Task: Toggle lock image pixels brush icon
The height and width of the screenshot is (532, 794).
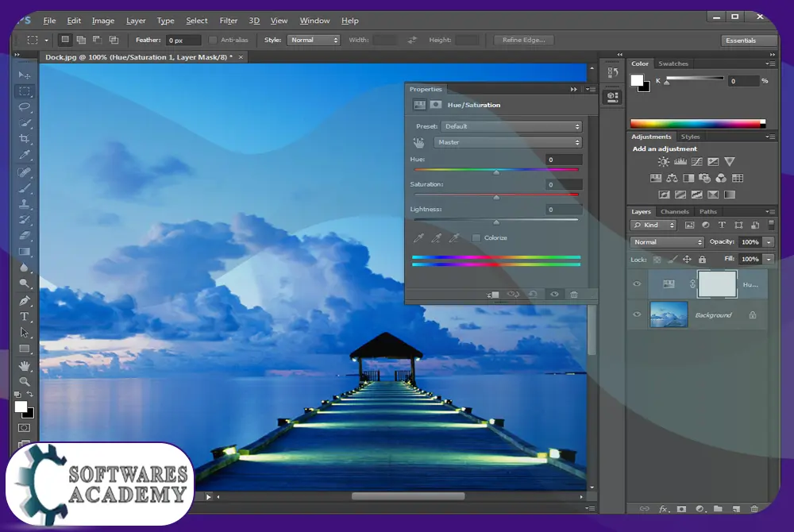Action: (672, 260)
